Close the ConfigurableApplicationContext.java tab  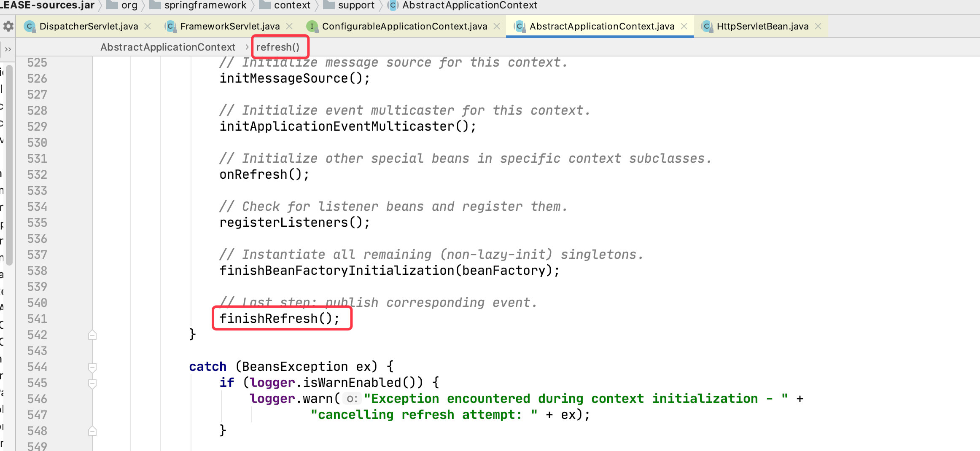click(x=497, y=26)
